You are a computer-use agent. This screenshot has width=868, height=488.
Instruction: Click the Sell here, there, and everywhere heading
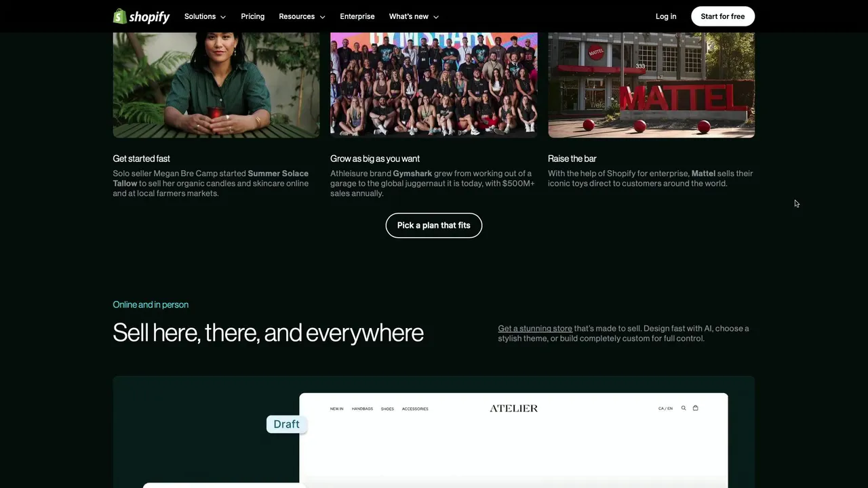point(269,333)
